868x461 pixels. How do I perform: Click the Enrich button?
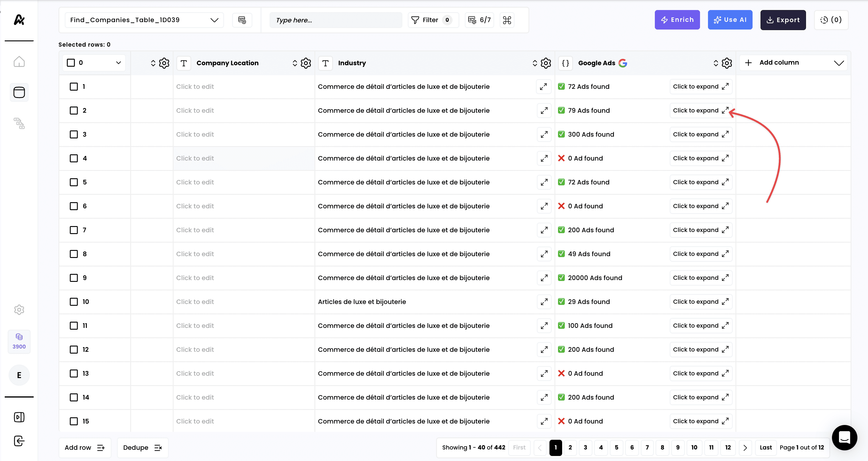[x=677, y=20]
